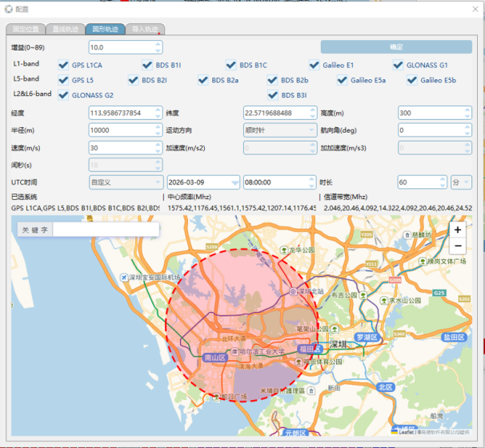Zoom in the map with plus button

[458, 230]
